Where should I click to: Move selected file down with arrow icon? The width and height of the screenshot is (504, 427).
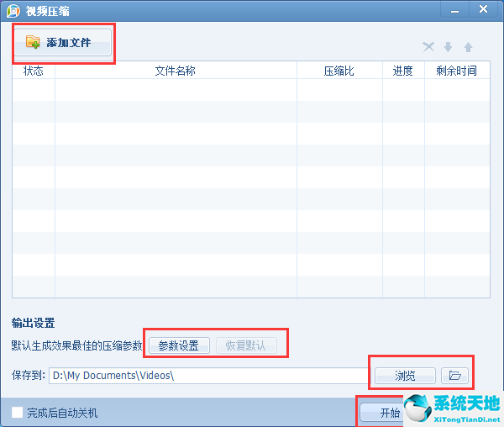point(448,47)
